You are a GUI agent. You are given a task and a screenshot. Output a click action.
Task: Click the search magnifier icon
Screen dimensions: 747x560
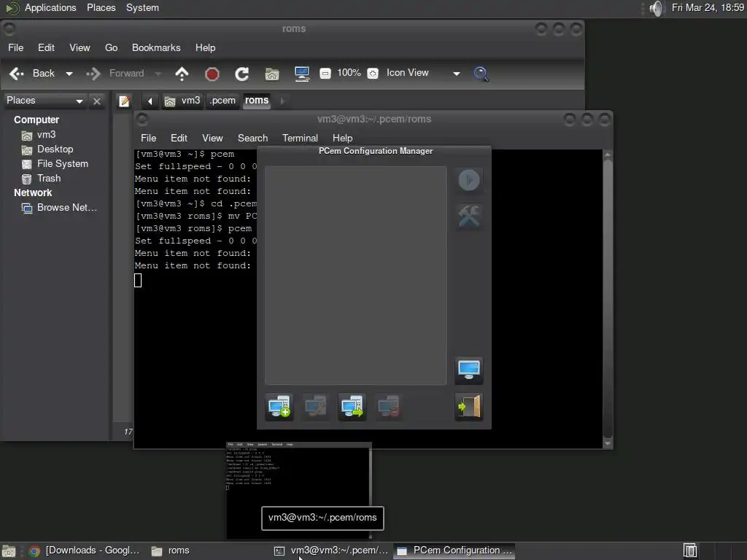(481, 74)
